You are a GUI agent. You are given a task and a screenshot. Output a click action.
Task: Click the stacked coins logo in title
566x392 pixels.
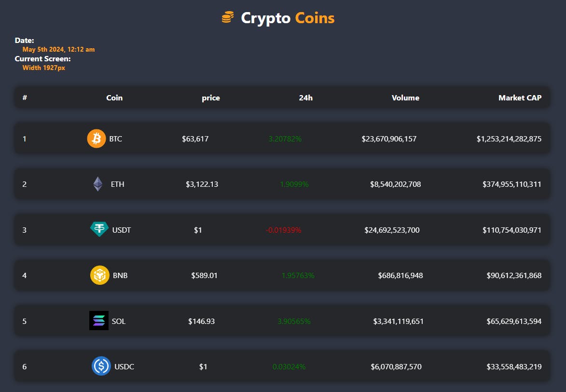(x=228, y=17)
